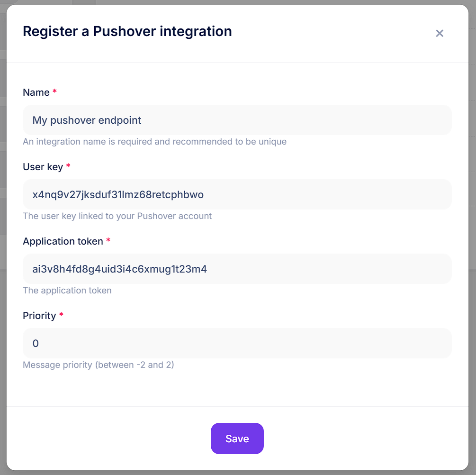Screen dimensions: 476x475
Task: Click the 'Priority' field label
Action: point(39,316)
